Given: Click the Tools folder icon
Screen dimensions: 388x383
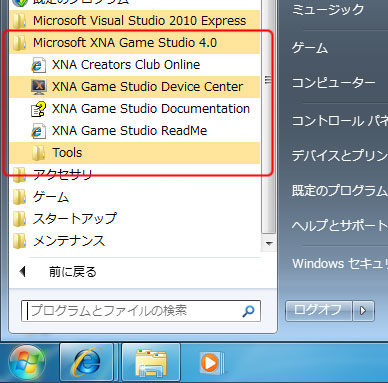Looking at the screenshot, I should [x=39, y=153].
